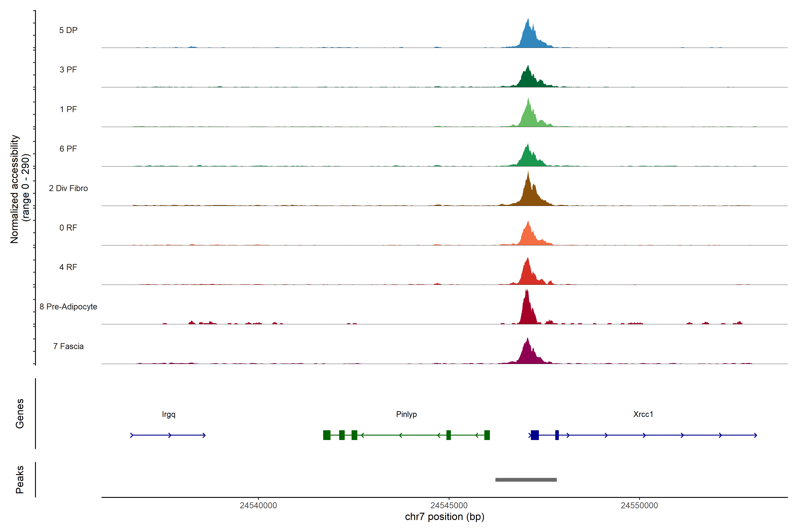Screen dimensions: 798x532
Task: Click the 24545000 axis tick label
Action: pos(448,506)
